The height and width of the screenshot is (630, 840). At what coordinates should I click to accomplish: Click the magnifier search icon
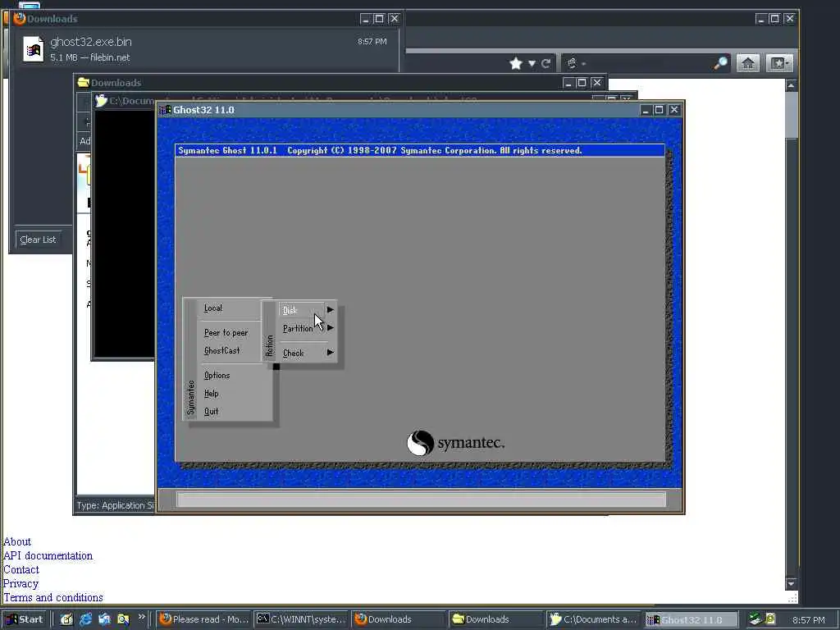tap(721, 63)
